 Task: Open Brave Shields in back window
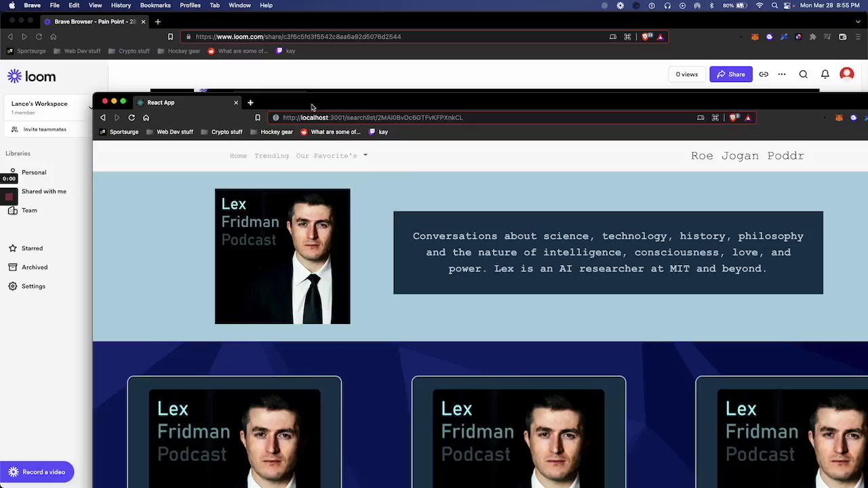pos(646,37)
